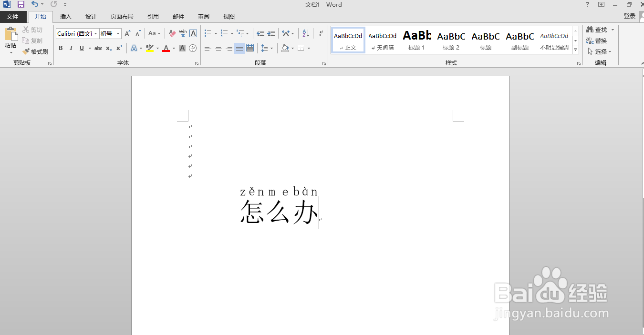Select the center alignment icon
The image size is (644, 335).
coord(218,48)
